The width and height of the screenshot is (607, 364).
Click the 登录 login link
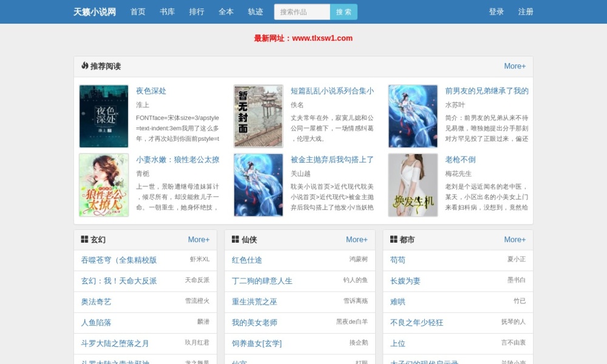(x=497, y=12)
